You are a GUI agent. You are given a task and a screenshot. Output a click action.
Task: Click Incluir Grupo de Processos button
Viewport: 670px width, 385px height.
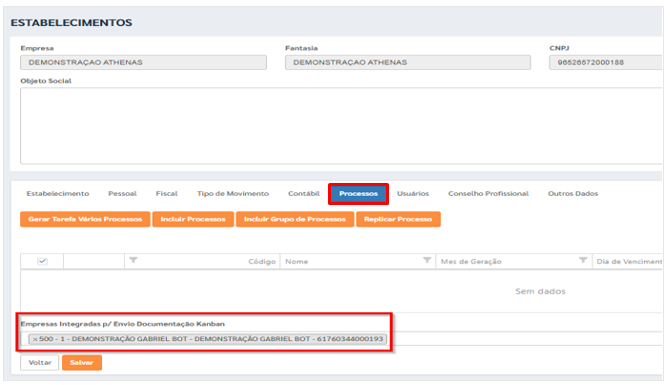tap(295, 219)
